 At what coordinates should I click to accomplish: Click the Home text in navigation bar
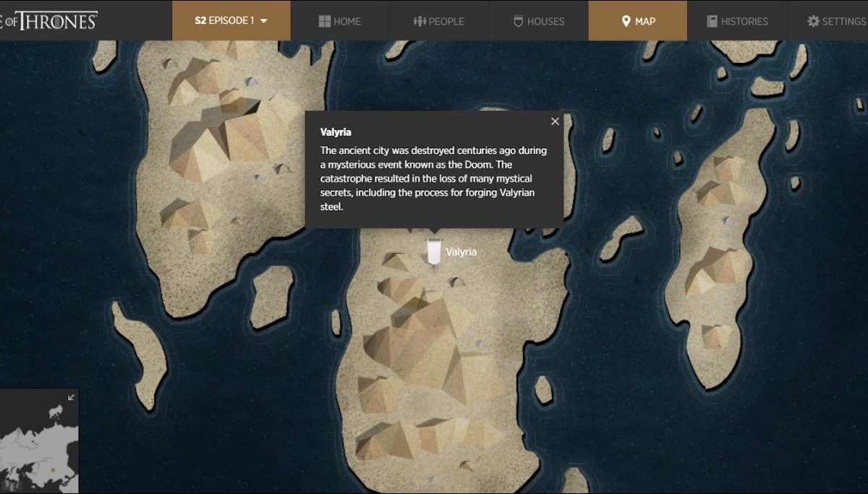[x=347, y=21]
